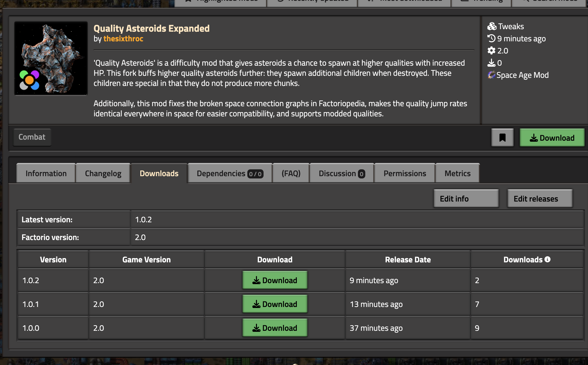Click the bookmark icon button
The height and width of the screenshot is (365, 588).
coord(502,138)
